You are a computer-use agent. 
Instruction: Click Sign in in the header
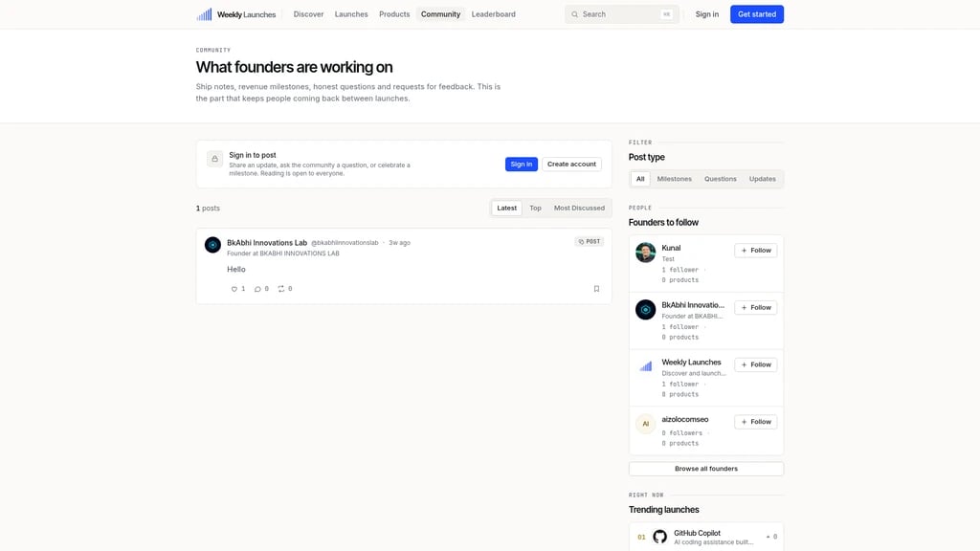(x=707, y=14)
